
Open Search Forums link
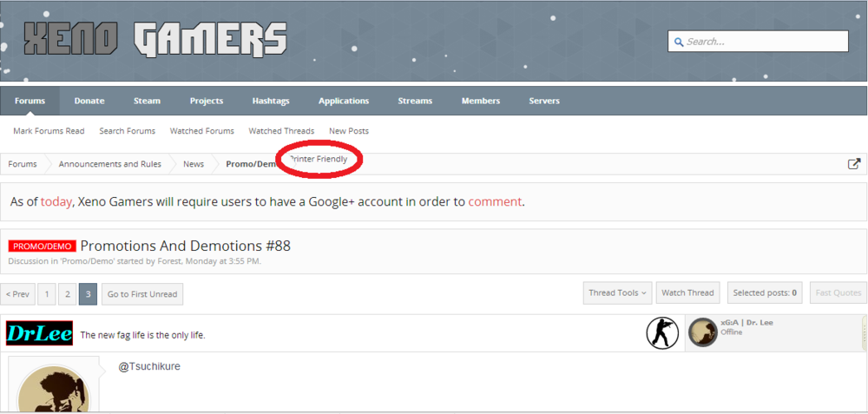pos(128,131)
